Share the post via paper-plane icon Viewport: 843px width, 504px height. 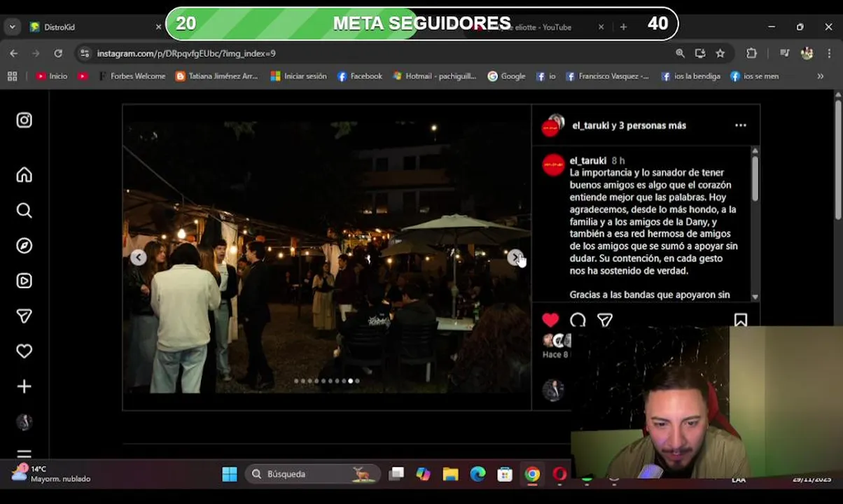tap(605, 320)
